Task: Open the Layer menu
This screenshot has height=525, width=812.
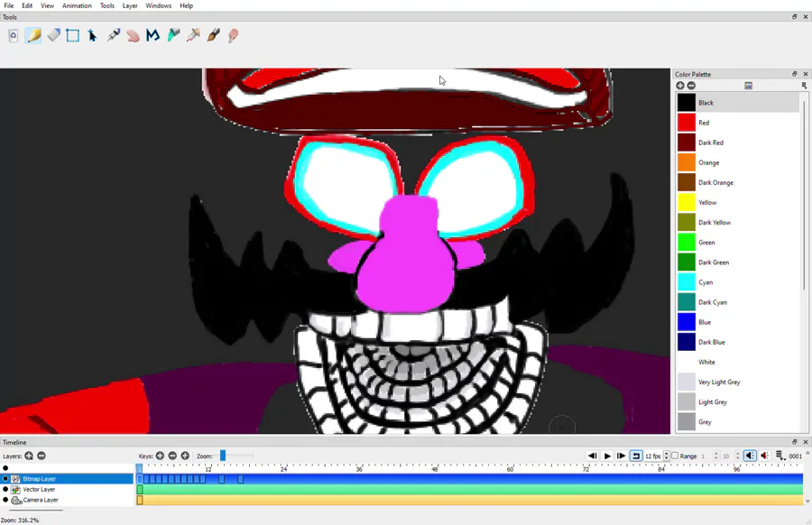Action: (130, 5)
